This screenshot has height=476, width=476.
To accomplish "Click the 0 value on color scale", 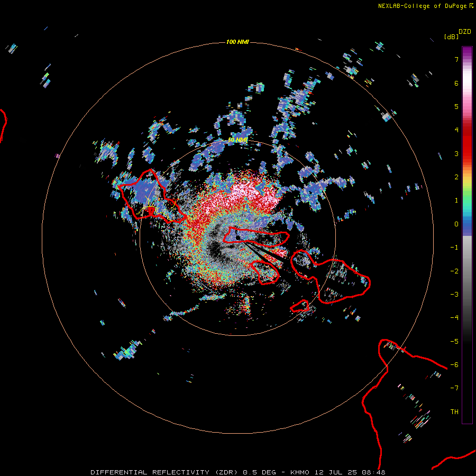I will 456,224.
